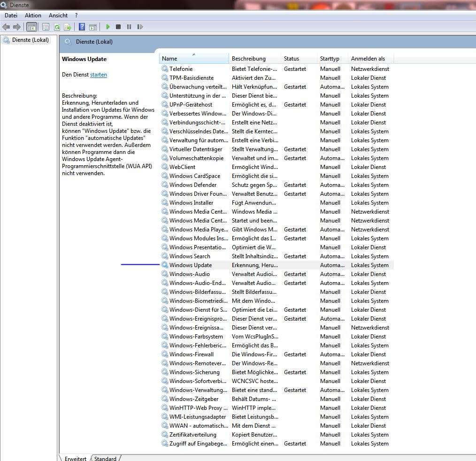Start the service with green play button
Image resolution: width=476 pixels, height=461 pixels.
(108, 27)
